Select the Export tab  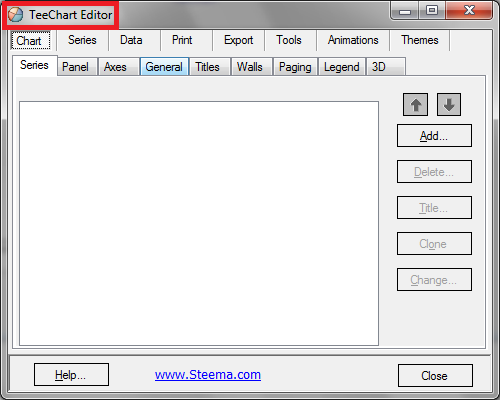coord(238,40)
